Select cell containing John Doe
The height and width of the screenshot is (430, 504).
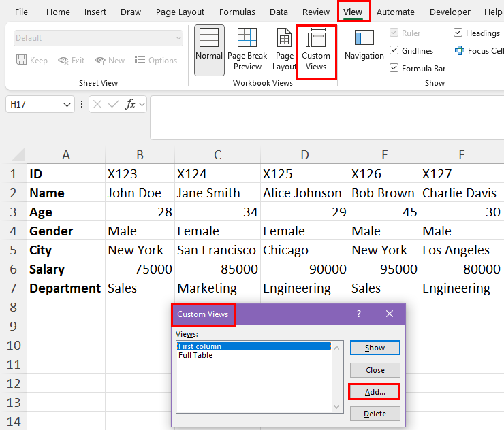140,193
